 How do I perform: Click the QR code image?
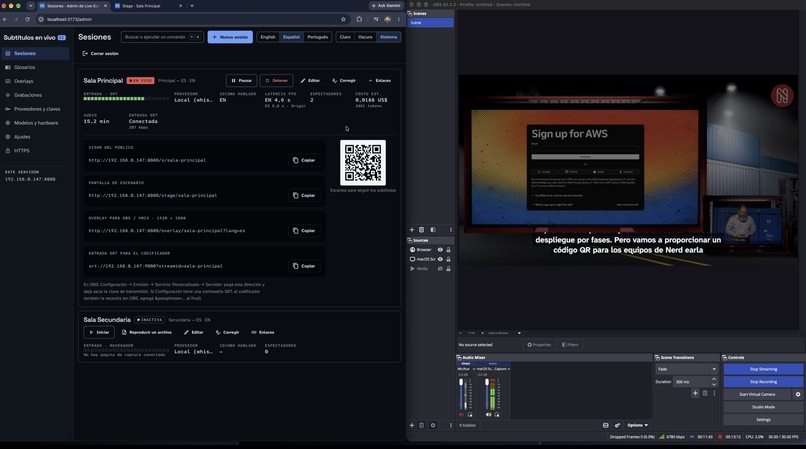363,163
